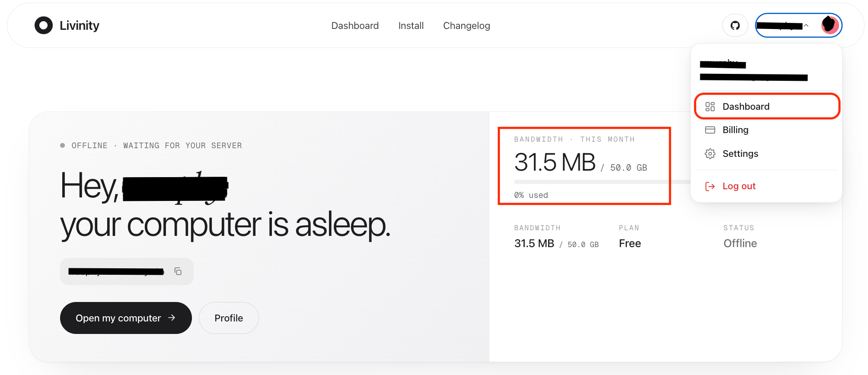View the Changelog page
The width and height of the screenshot is (868, 375).
pos(466,25)
